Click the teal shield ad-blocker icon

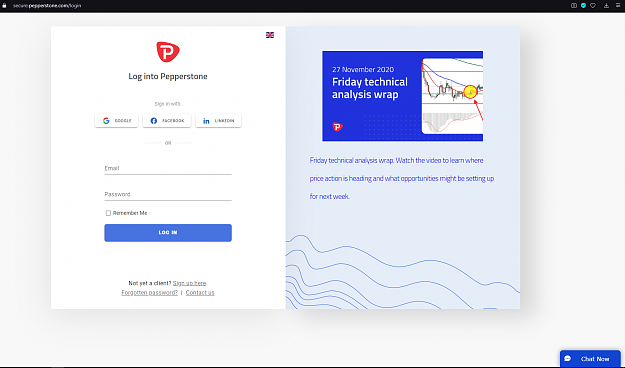[x=584, y=6]
